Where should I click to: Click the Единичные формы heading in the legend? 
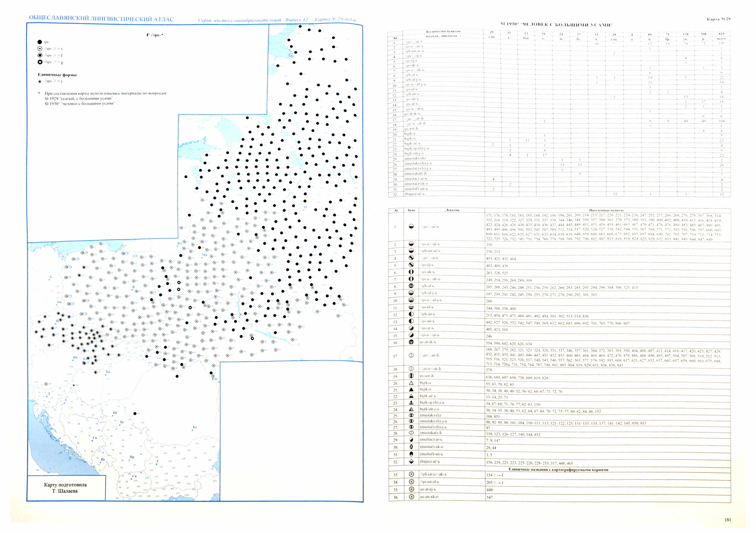coord(57,75)
